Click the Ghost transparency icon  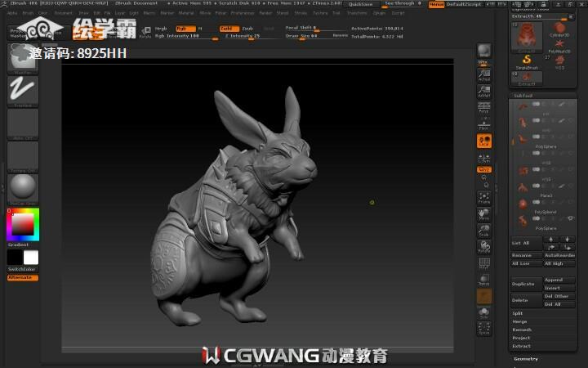(483, 296)
